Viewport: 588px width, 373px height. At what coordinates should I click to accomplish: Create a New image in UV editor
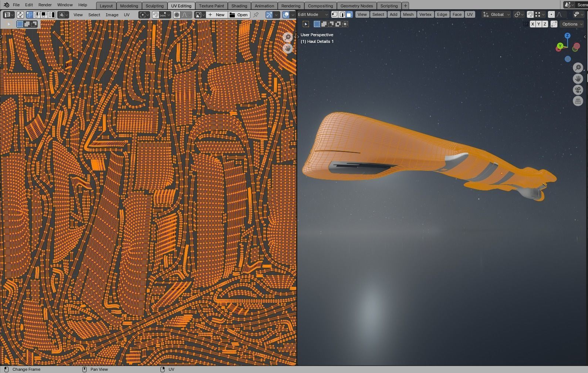pos(217,15)
